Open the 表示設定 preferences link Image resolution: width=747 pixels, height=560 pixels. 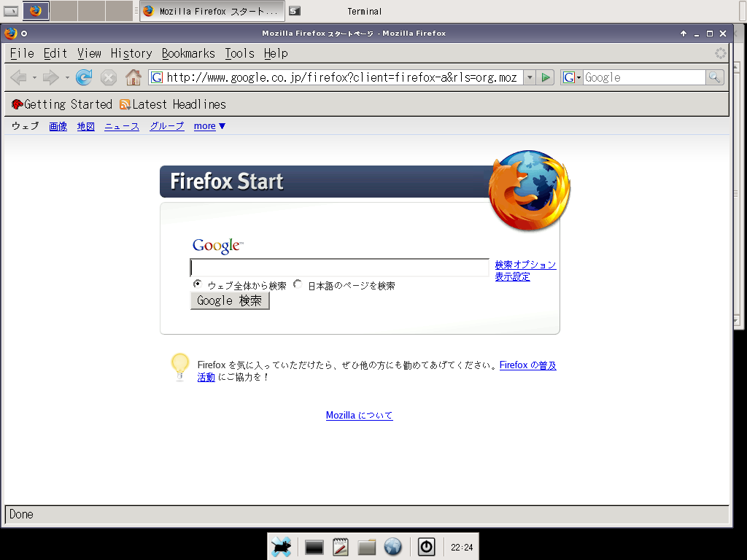coord(513,276)
